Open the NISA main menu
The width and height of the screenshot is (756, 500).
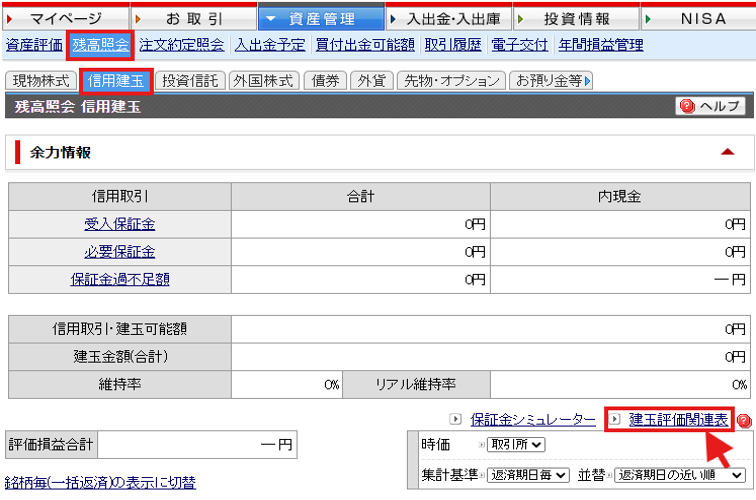click(x=698, y=19)
